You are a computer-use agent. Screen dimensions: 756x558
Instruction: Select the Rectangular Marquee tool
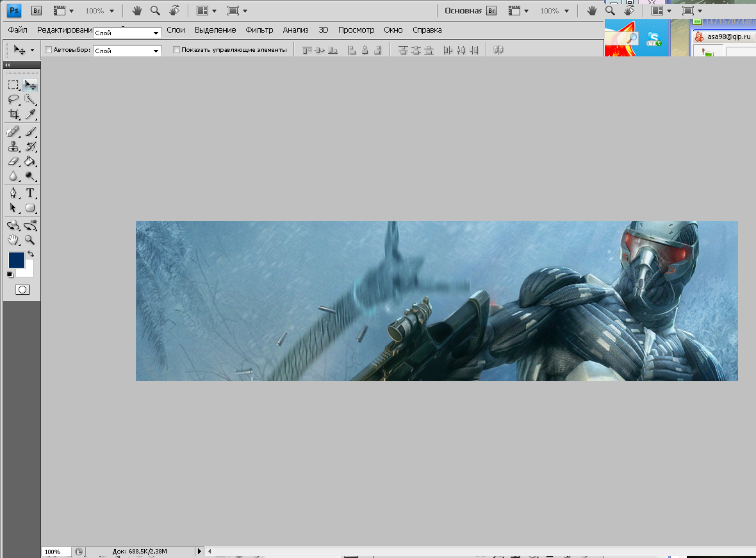[13, 85]
